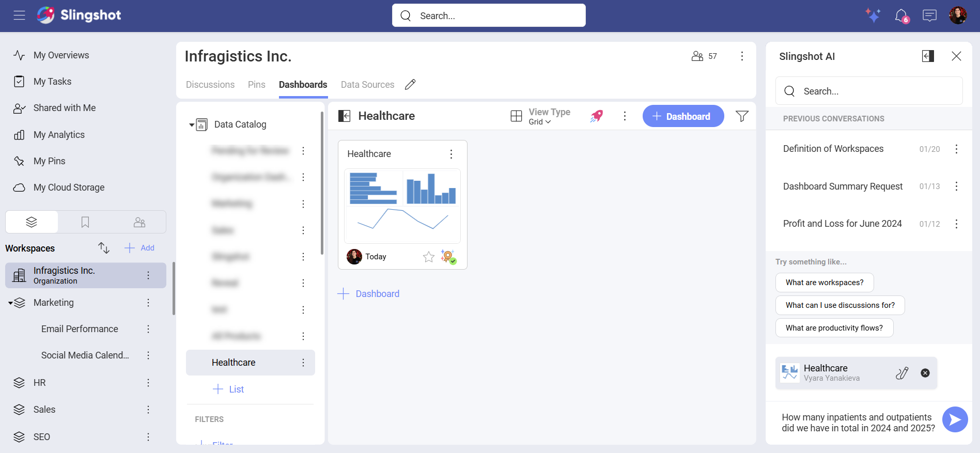Image resolution: width=980 pixels, height=453 pixels.
Task: View the 57 members of Infragistics Inc.
Action: point(704,56)
